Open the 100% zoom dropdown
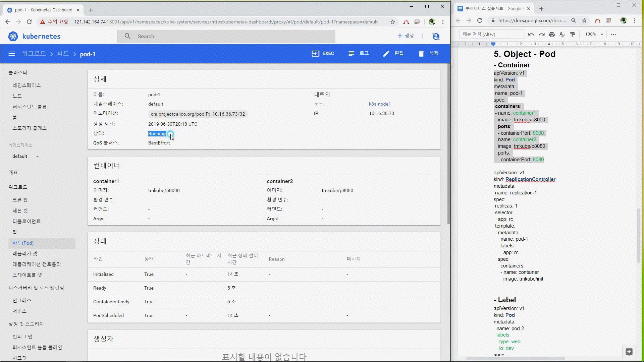Image resolution: width=644 pixels, height=362 pixels. (594, 34)
